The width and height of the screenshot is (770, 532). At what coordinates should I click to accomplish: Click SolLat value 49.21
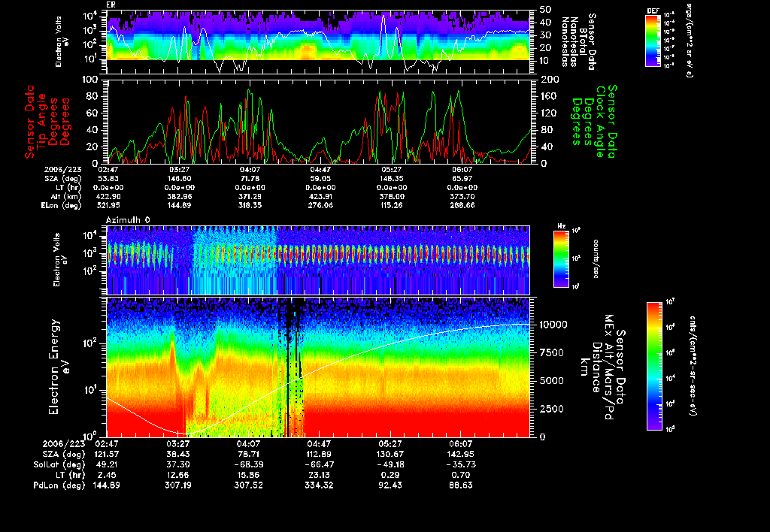[107, 464]
